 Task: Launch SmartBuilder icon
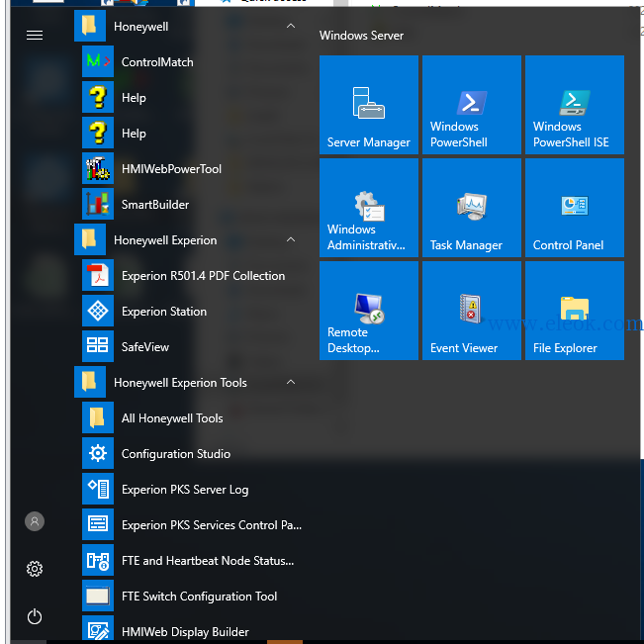tap(98, 204)
